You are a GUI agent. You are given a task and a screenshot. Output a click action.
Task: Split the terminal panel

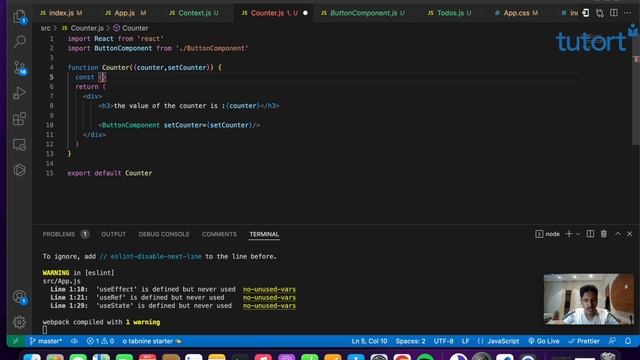pyautogui.click(x=590, y=234)
